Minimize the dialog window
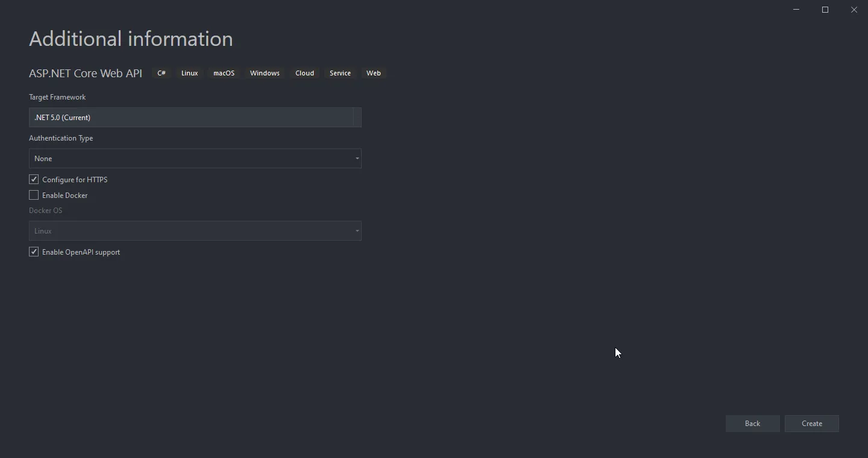 (796, 10)
